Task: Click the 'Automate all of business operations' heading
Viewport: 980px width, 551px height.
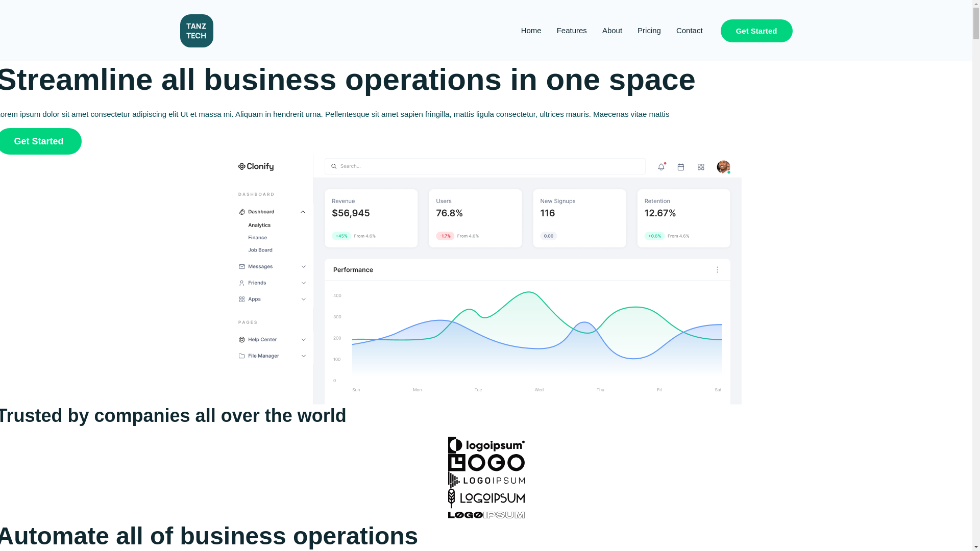Action: click(208, 536)
